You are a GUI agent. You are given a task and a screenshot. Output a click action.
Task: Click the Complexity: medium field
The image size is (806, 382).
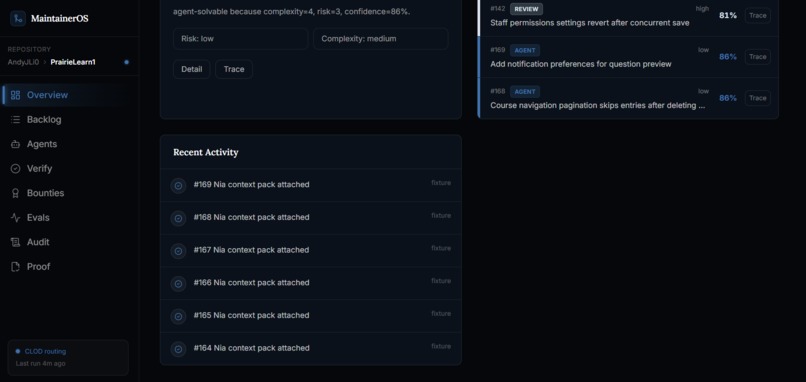point(380,39)
